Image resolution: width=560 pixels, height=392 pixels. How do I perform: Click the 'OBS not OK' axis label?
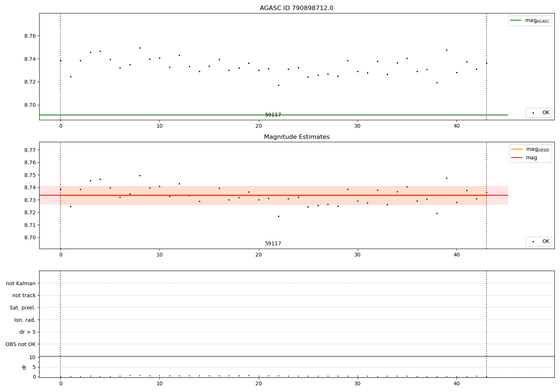click(21, 344)
